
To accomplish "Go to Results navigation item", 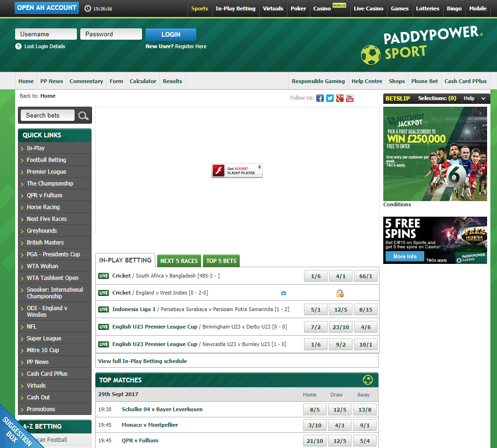I will coord(172,81).
